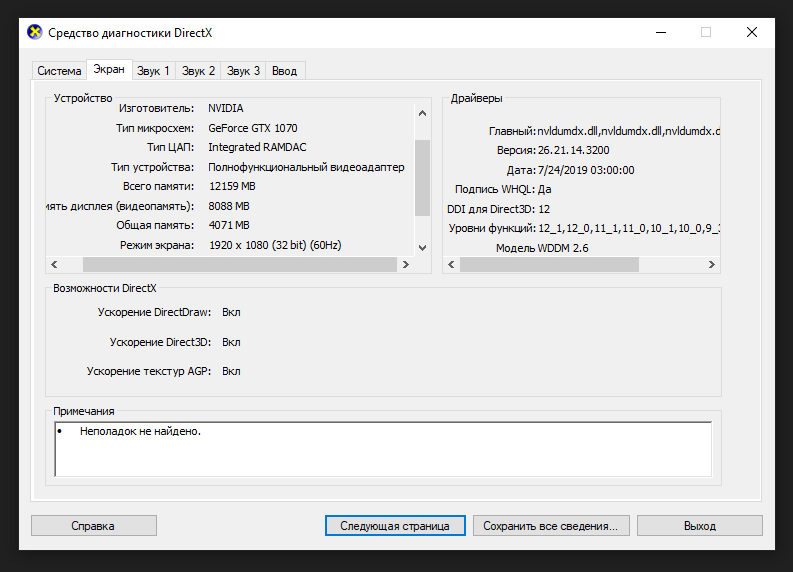Image resolution: width=793 pixels, height=572 pixels.
Task: Click the 1920 x 1080 screen mode value
Action: pyautogui.click(x=275, y=245)
